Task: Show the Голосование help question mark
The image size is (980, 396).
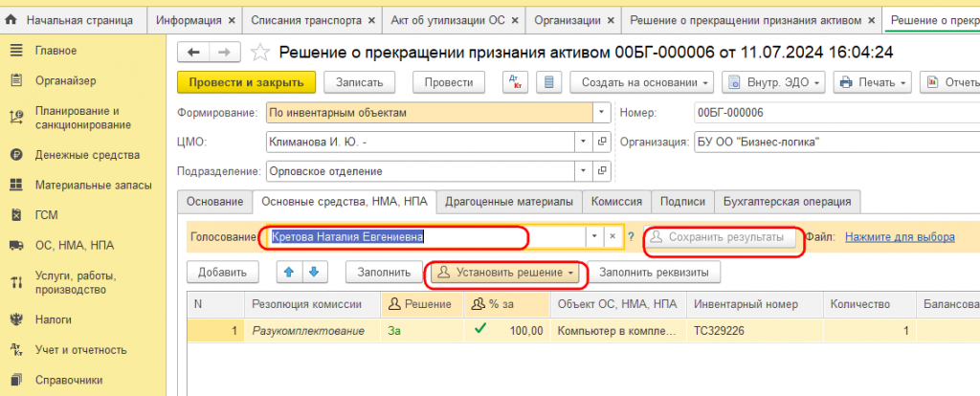Action: [631, 236]
